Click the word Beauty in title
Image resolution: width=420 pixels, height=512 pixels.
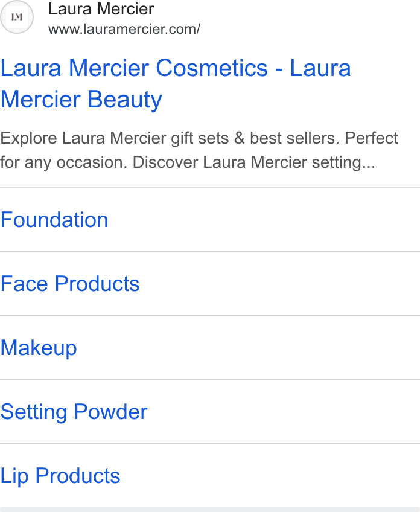tap(125, 100)
